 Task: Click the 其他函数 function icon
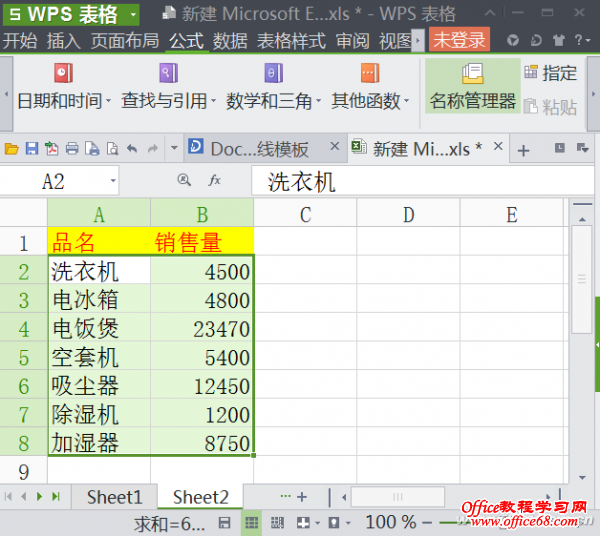tap(370, 74)
